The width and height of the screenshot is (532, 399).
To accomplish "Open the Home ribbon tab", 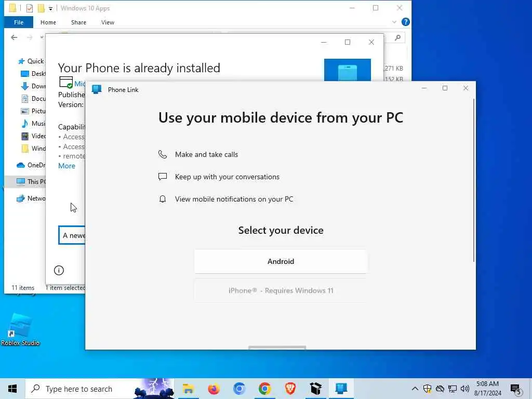I will [48, 22].
